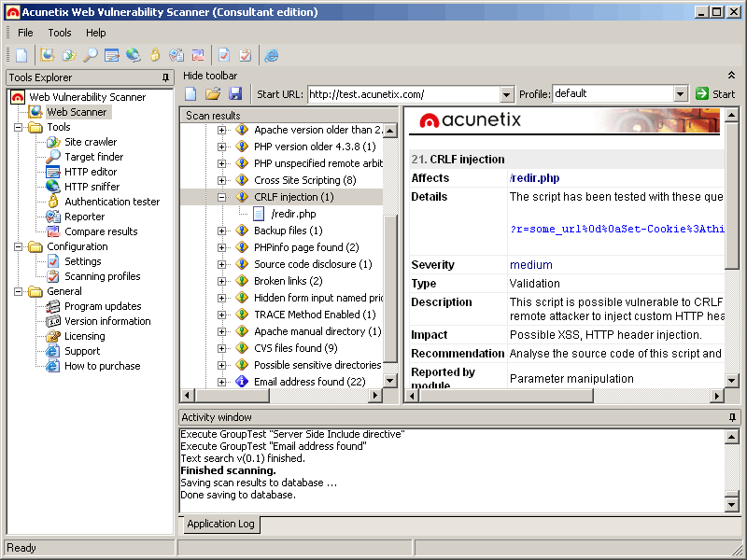Open Target finder magnifier in the top toolbar
Screen dimensions: 747x560
click(91, 55)
